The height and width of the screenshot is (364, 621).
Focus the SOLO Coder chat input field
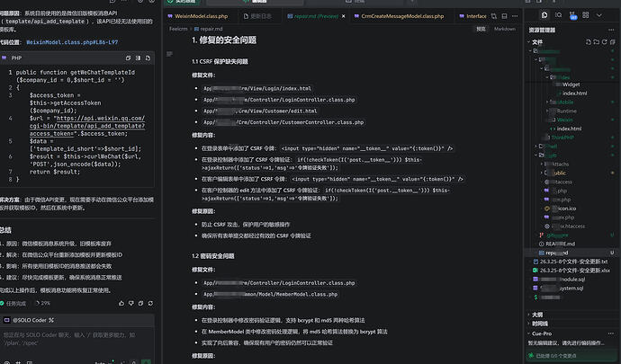click(77, 339)
